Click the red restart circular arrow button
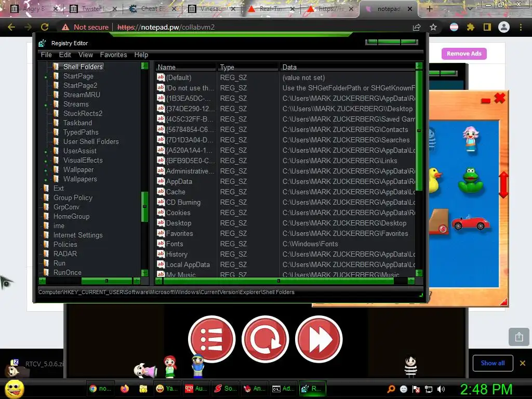The height and width of the screenshot is (399, 532). (x=265, y=339)
